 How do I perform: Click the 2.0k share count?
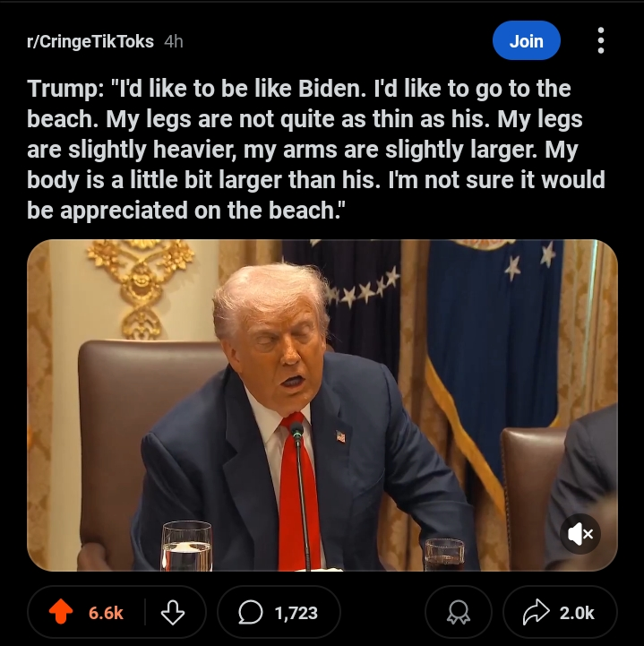pyautogui.click(x=577, y=613)
